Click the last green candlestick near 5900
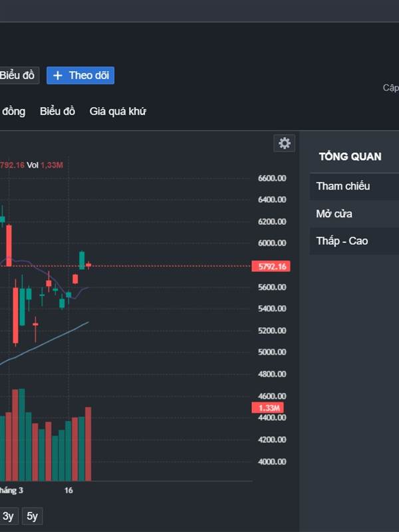The width and height of the screenshot is (399, 532). (x=82, y=260)
